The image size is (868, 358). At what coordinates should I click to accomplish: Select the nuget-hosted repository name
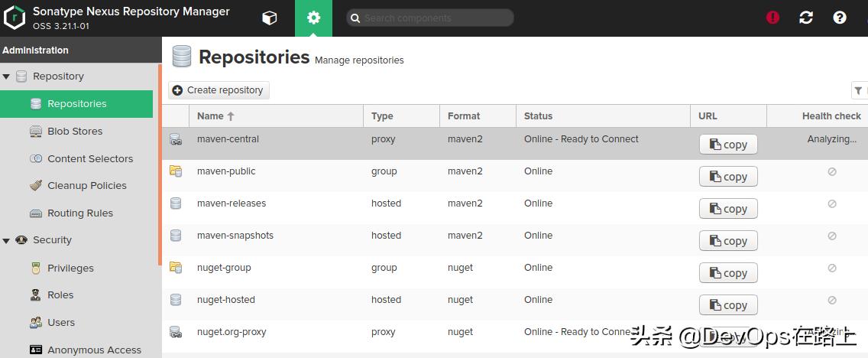coord(226,300)
